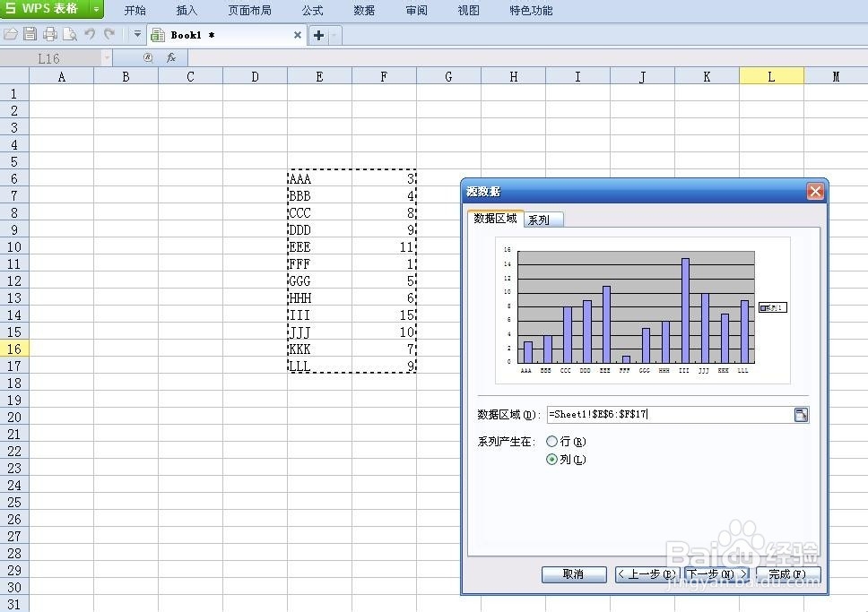Open the 特色功能 ribbon tab
Viewport: 868px width, 612px height.
pyautogui.click(x=531, y=10)
